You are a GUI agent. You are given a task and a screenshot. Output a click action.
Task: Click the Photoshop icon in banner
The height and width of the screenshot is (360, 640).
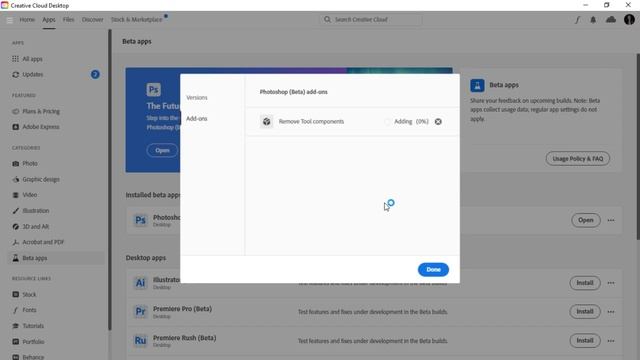[x=153, y=90]
